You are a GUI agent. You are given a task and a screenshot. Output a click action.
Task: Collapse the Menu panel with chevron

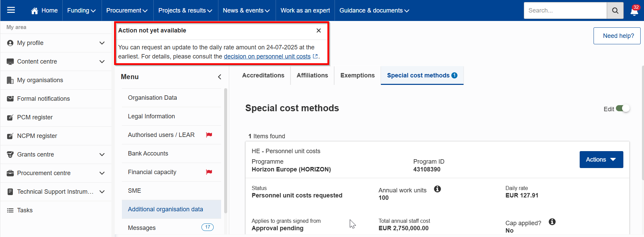coord(219,77)
